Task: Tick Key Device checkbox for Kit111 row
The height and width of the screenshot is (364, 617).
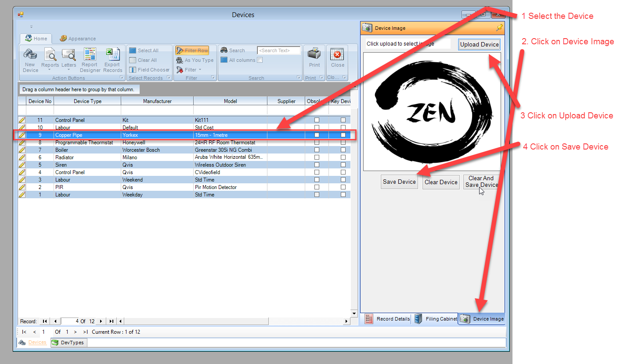Action: click(x=343, y=120)
